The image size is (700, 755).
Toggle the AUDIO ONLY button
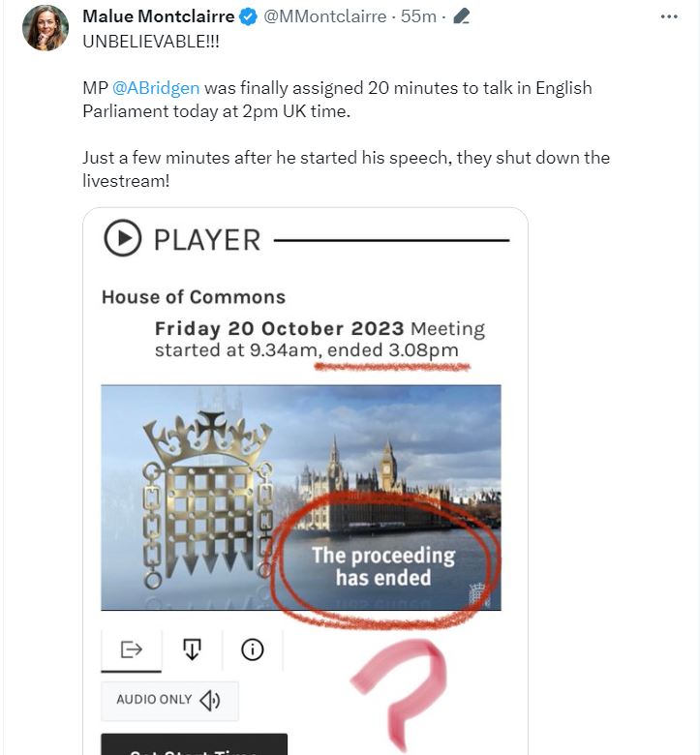[169, 701]
